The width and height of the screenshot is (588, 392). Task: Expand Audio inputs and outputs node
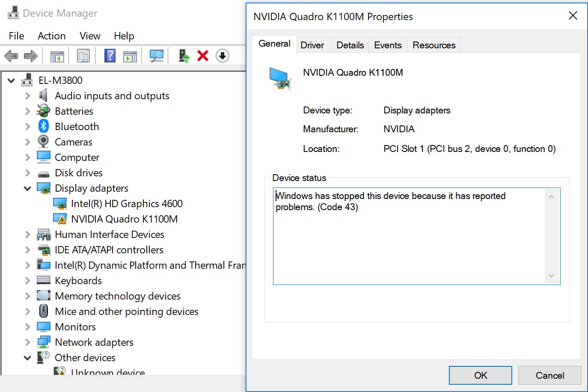click(28, 96)
